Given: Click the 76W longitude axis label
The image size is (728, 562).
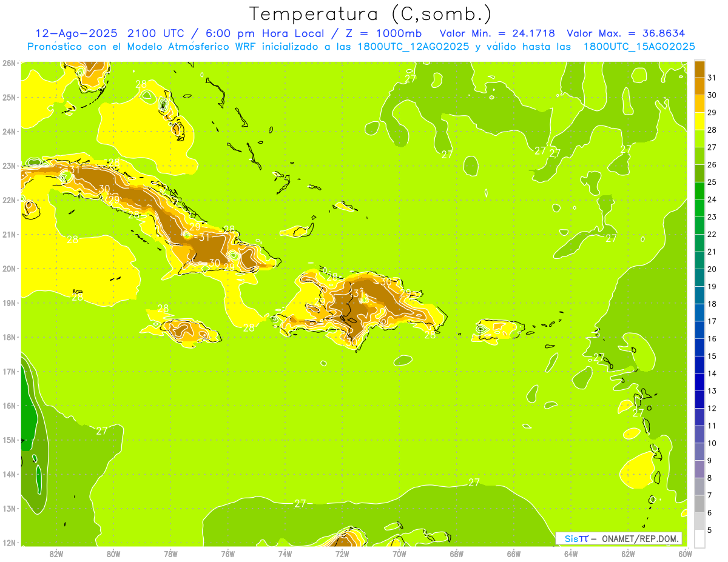Looking at the screenshot, I should pyautogui.click(x=227, y=554).
